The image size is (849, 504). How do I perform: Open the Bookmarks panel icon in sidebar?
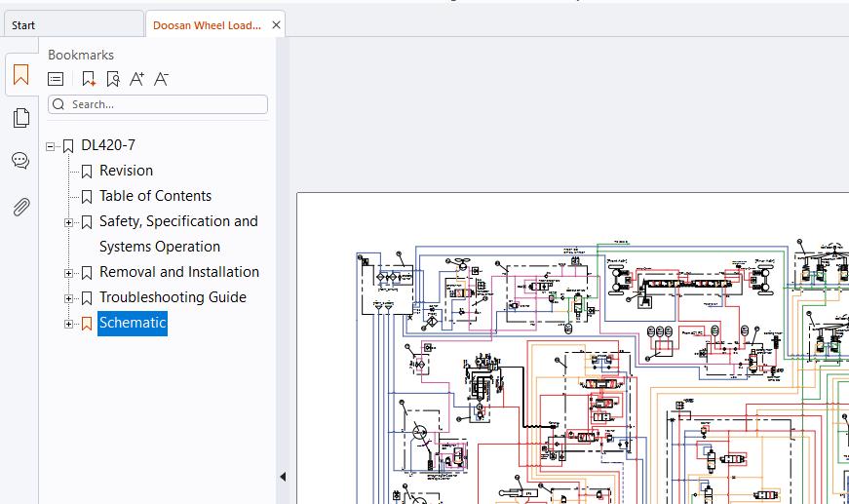20,75
